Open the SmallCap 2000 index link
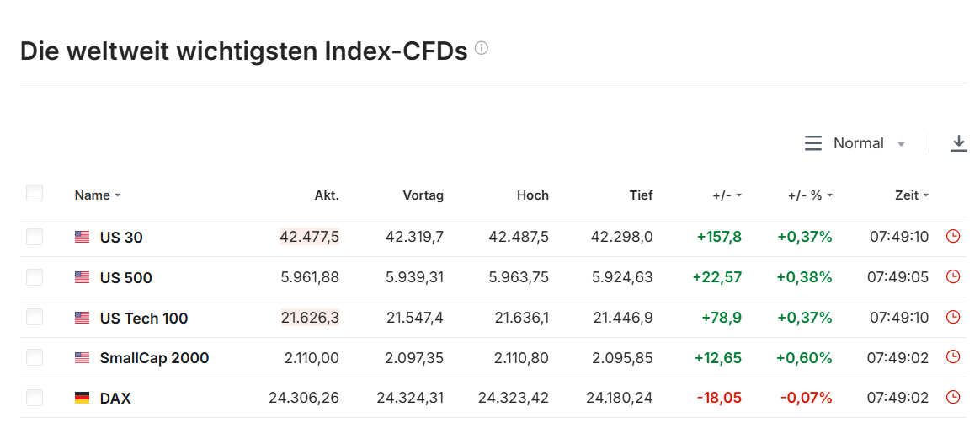 click(x=154, y=358)
